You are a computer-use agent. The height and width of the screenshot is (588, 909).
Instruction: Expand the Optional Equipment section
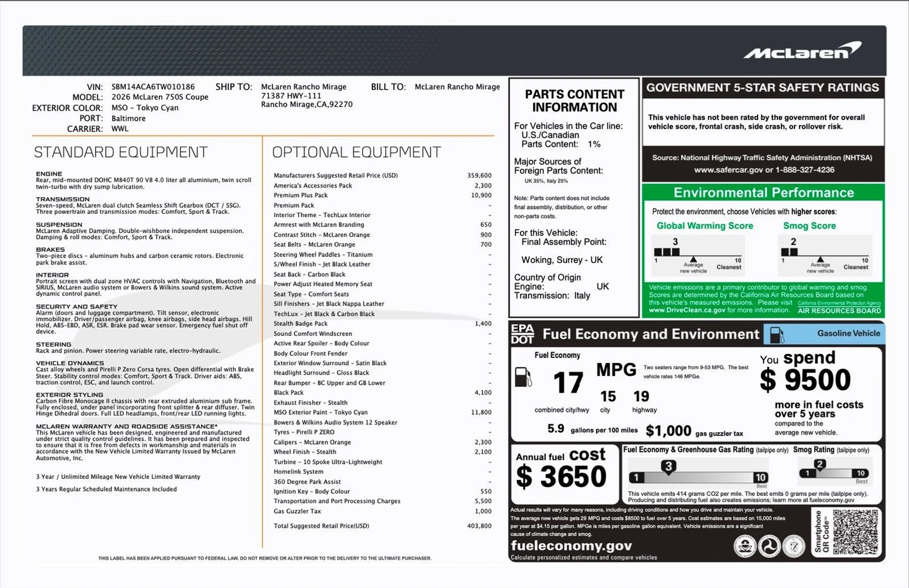click(356, 152)
